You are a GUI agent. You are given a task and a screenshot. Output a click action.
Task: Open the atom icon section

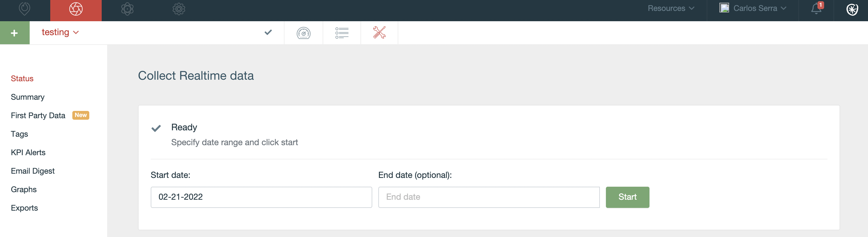click(127, 9)
